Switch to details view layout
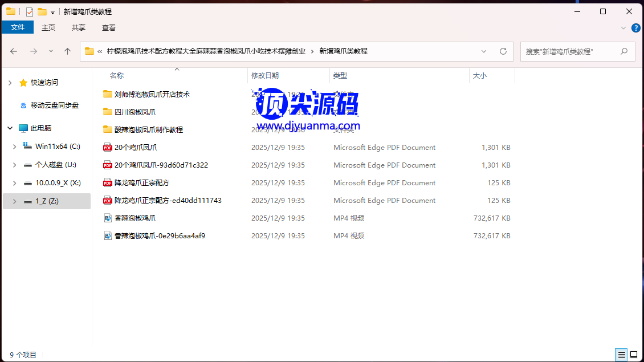The height and width of the screenshot is (362, 644). [x=622, y=355]
